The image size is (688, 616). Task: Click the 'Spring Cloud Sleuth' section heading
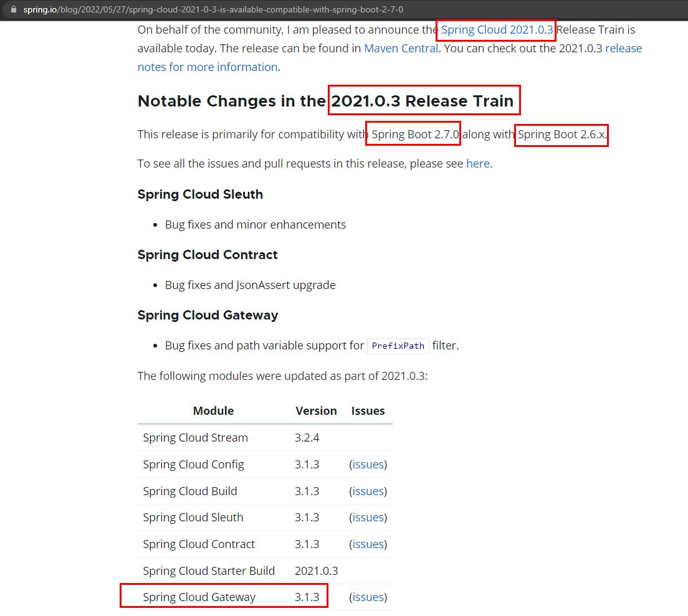pos(200,194)
